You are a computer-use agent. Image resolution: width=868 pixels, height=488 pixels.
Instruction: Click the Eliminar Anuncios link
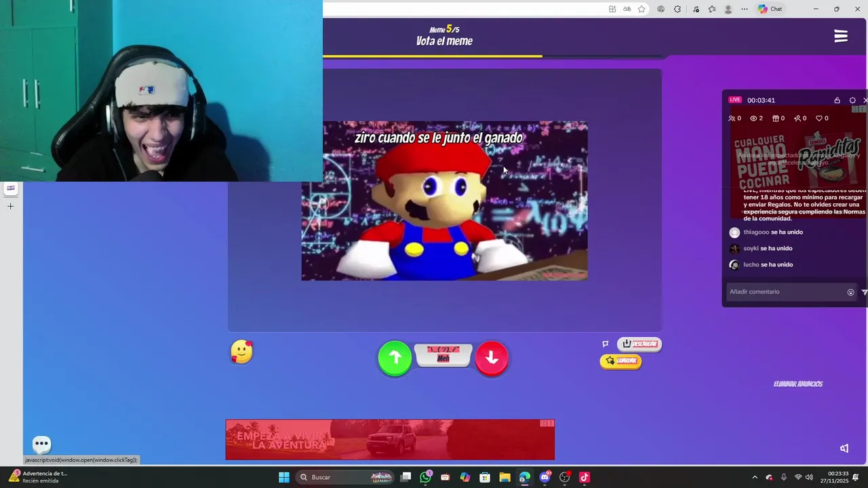(x=798, y=384)
